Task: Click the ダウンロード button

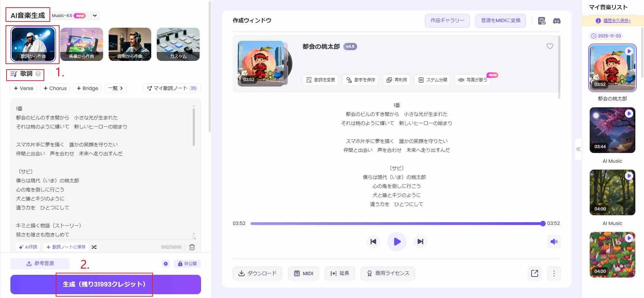Action: (x=257, y=273)
